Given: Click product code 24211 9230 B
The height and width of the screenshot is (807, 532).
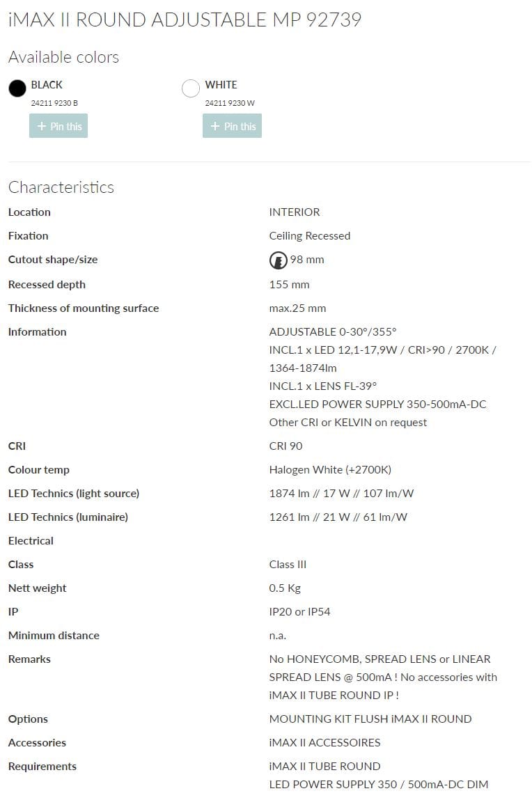Looking at the screenshot, I should click(54, 103).
